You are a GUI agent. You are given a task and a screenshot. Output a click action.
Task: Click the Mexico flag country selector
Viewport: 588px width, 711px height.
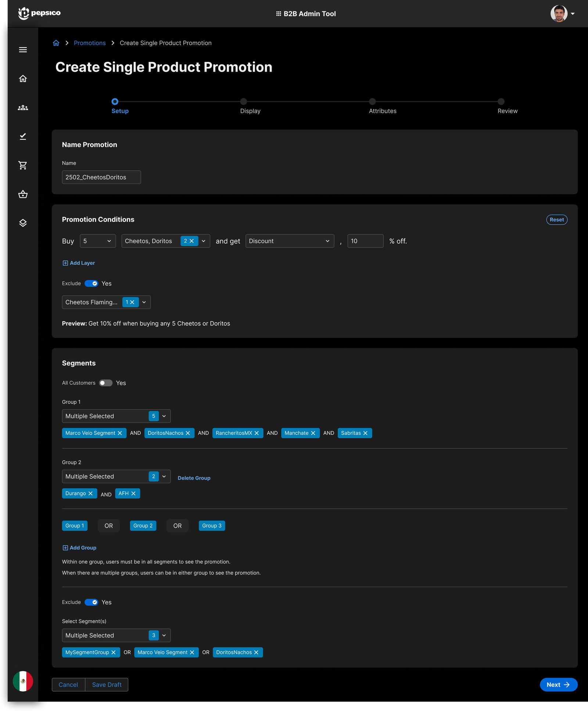click(x=23, y=681)
